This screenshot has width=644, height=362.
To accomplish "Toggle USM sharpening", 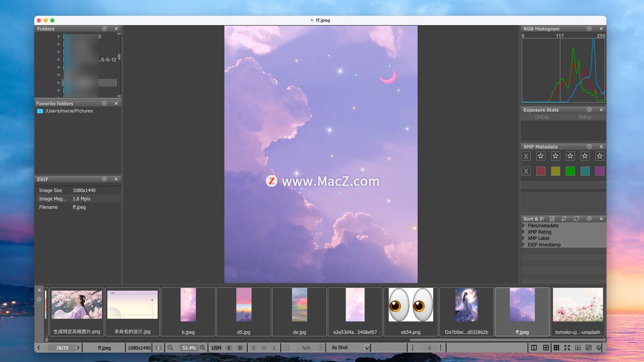I will click(x=216, y=348).
